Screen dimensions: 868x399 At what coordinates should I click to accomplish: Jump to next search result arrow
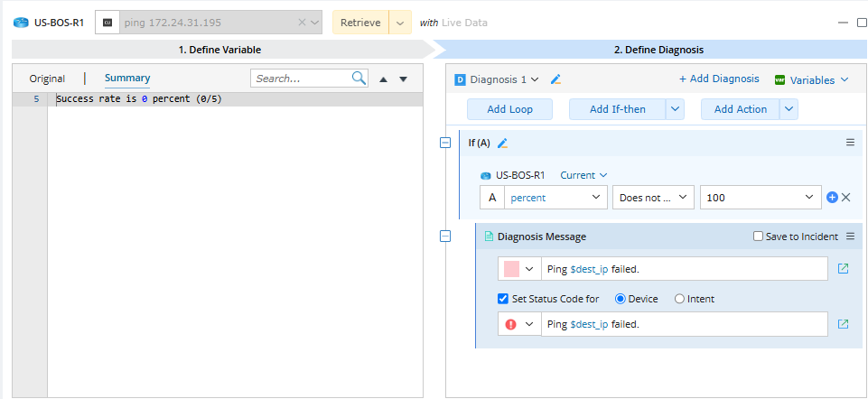[x=403, y=79]
